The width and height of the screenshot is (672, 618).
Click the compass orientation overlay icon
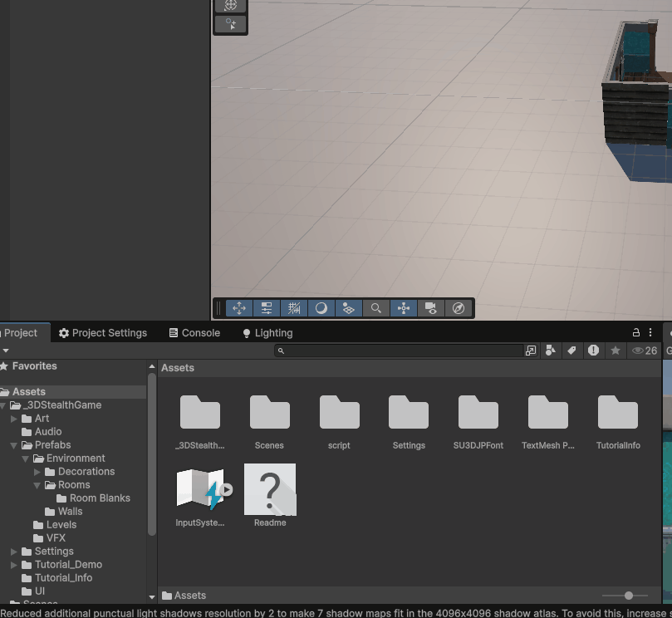[x=459, y=308]
